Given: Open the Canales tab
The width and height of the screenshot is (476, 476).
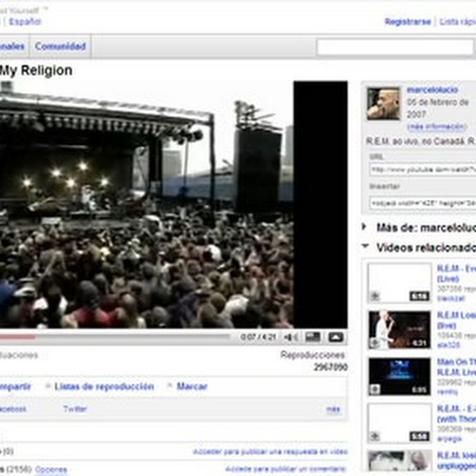Looking at the screenshot, I should [12, 46].
